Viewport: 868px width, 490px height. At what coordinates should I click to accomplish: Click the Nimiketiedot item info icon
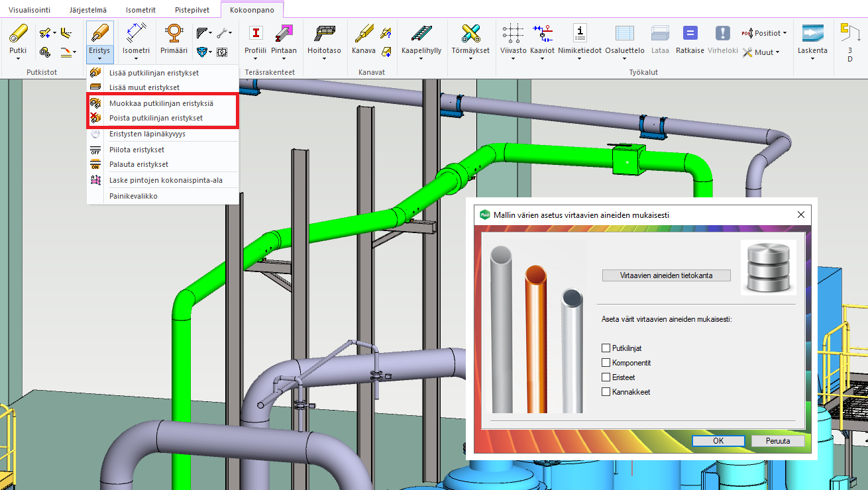(x=579, y=34)
